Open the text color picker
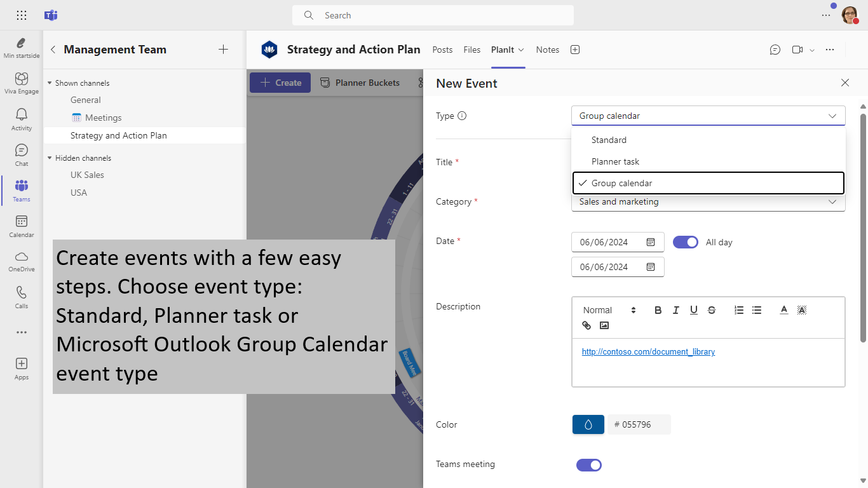 pyautogui.click(x=784, y=310)
